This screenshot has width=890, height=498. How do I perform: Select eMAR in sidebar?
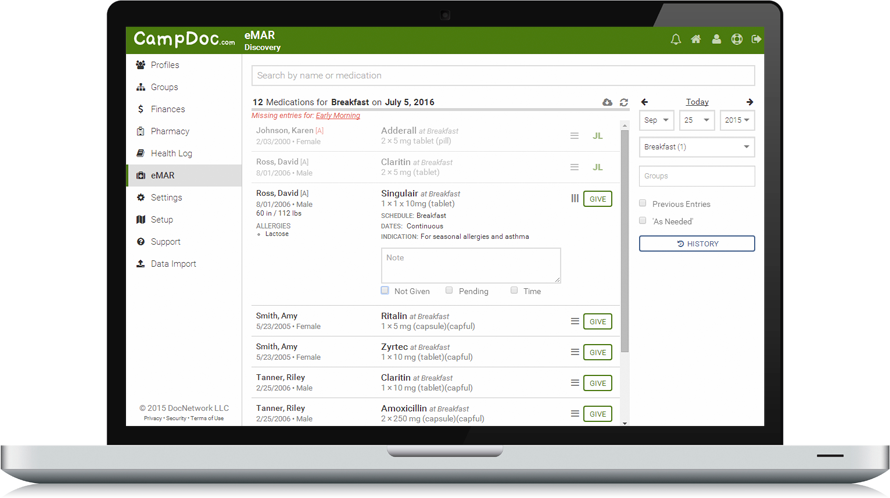pyautogui.click(x=184, y=175)
